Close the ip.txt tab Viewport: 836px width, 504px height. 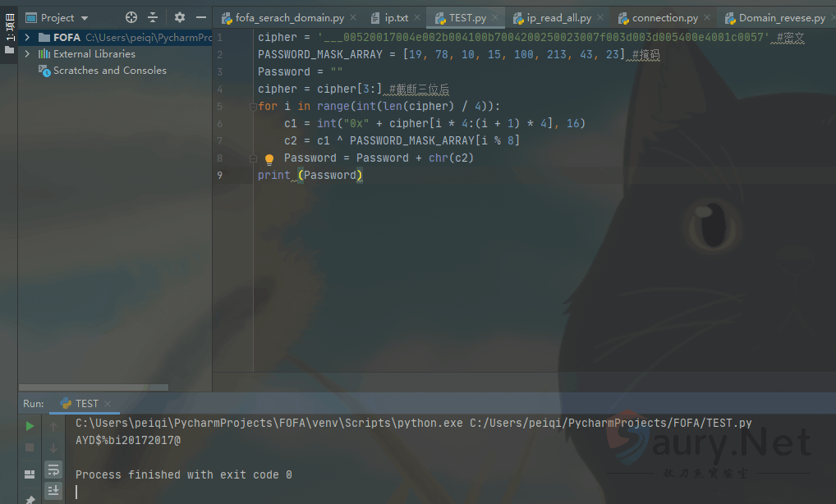click(x=416, y=18)
